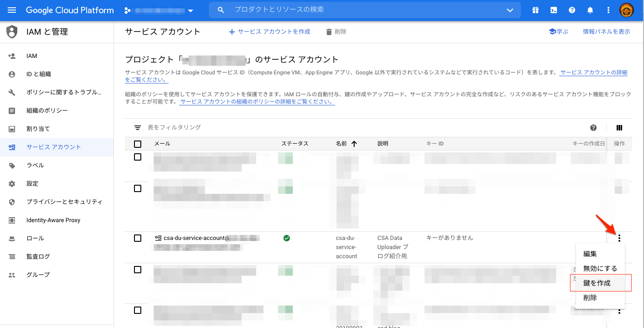Click the IAM add-person icon
Screen dimensions: 644x328
tap(12, 56)
